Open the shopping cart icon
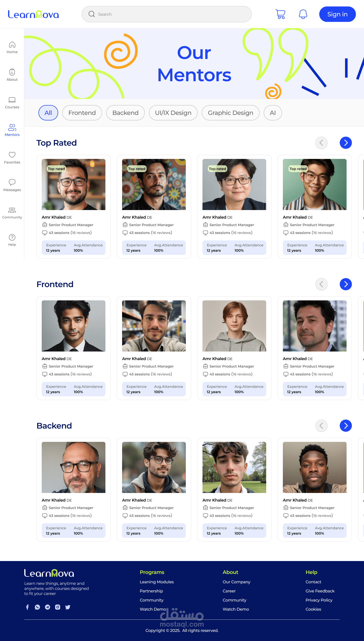The height and width of the screenshot is (641, 364). pos(280,14)
